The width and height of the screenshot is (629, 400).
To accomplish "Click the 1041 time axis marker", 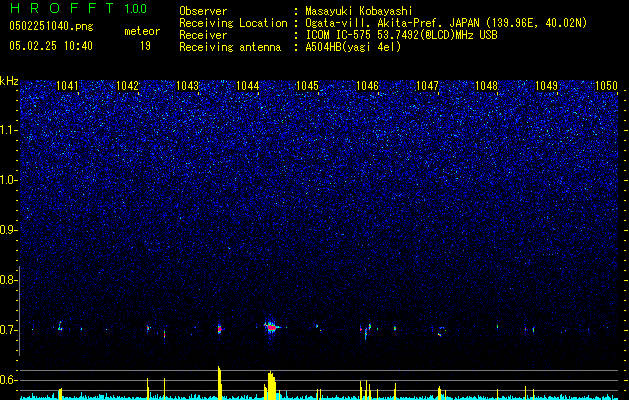I will [67, 85].
